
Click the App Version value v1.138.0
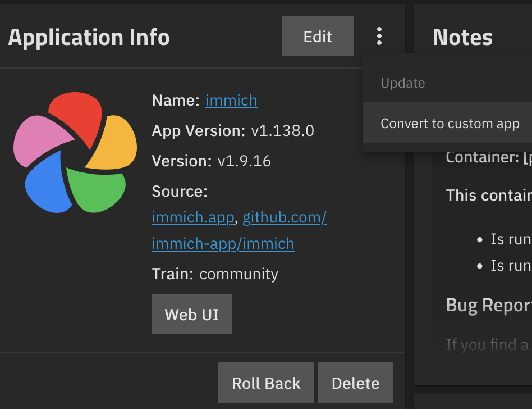point(283,131)
